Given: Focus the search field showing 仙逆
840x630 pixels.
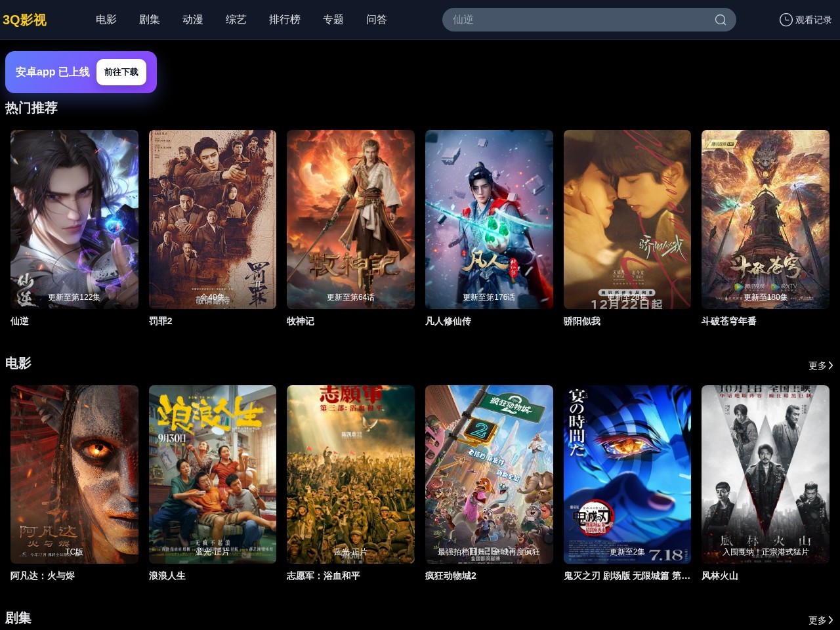Looking at the screenshot, I should 577,20.
